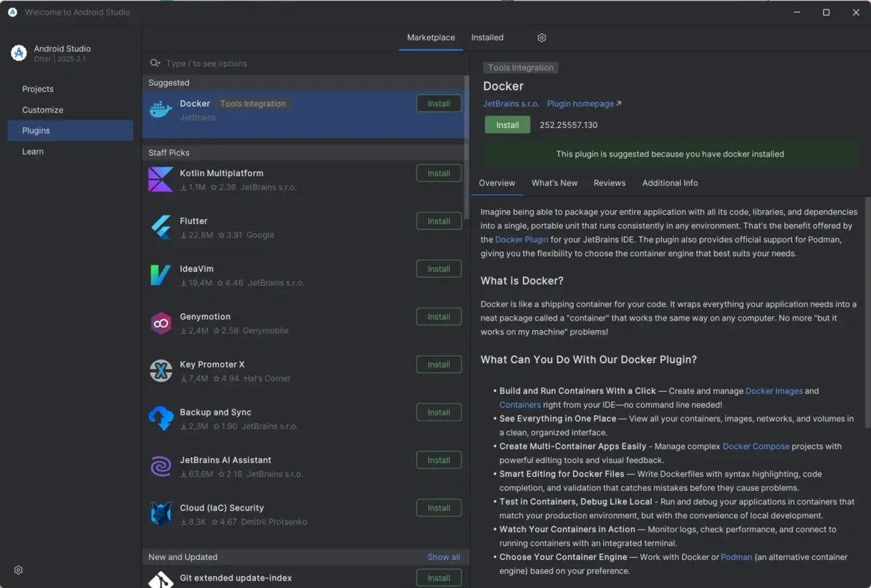The height and width of the screenshot is (588, 871).
Task: Click the JetBrains AI Assistant plugin icon
Action: click(x=160, y=466)
